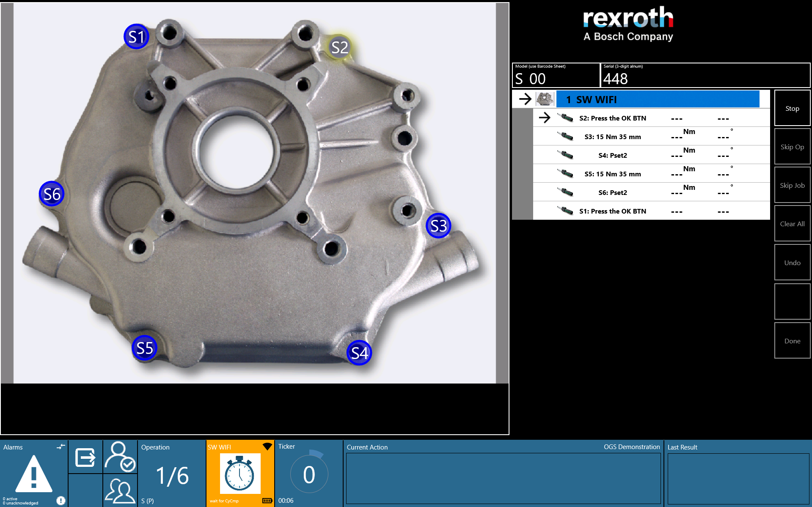
Task: Select the highlighted S2 position marker
Action: pos(339,47)
